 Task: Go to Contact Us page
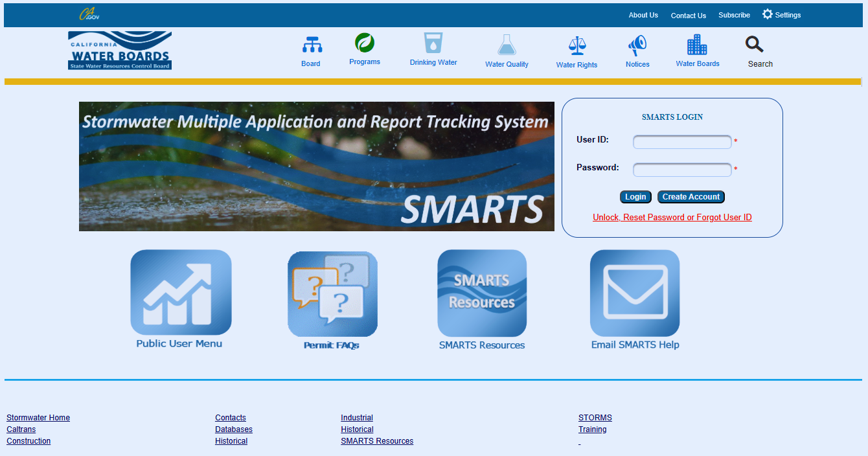point(689,16)
